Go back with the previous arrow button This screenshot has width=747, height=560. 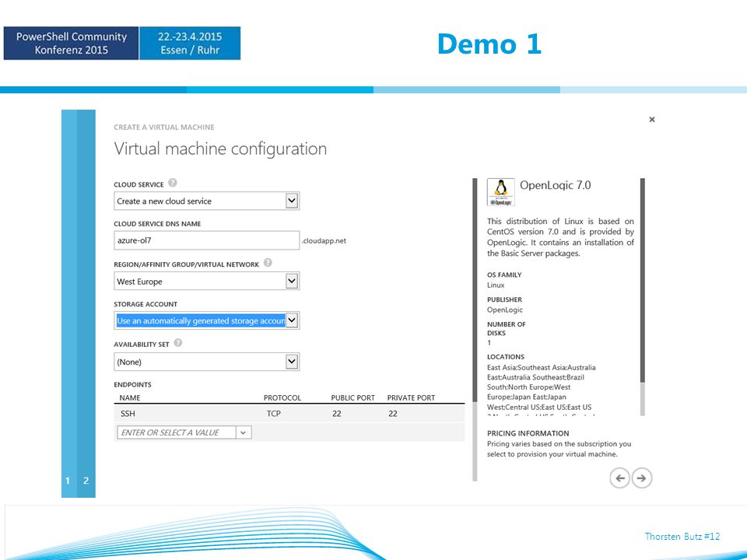pyautogui.click(x=620, y=478)
